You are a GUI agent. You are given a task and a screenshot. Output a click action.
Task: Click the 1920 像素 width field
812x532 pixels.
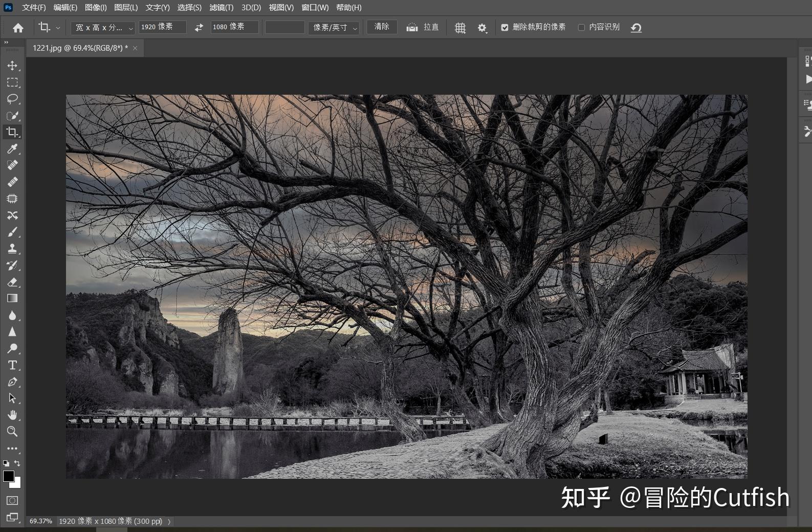tap(163, 27)
